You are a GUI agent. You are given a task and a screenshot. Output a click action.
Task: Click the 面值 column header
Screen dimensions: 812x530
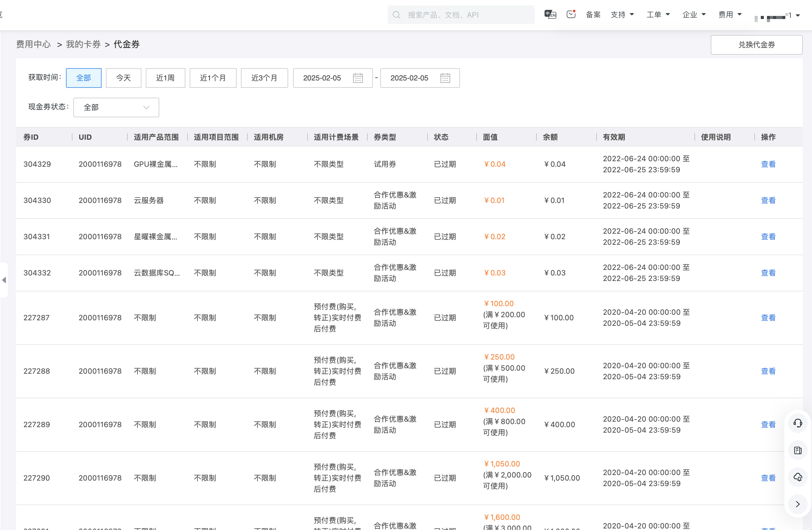point(490,137)
